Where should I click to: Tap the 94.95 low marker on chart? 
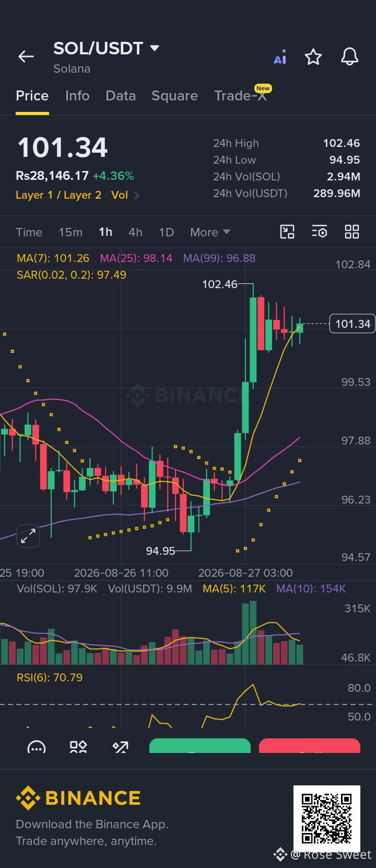[x=160, y=551]
